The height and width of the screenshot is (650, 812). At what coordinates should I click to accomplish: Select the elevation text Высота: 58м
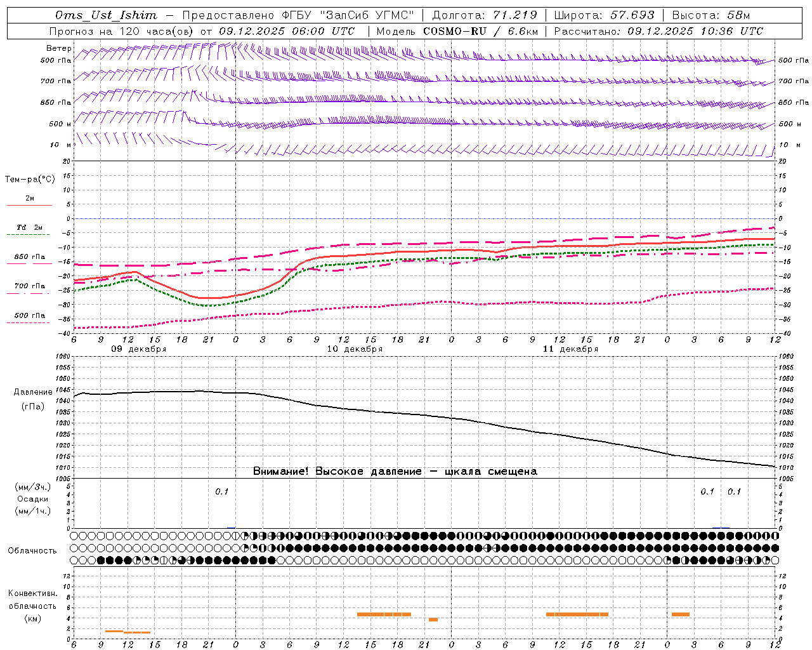(711, 15)
